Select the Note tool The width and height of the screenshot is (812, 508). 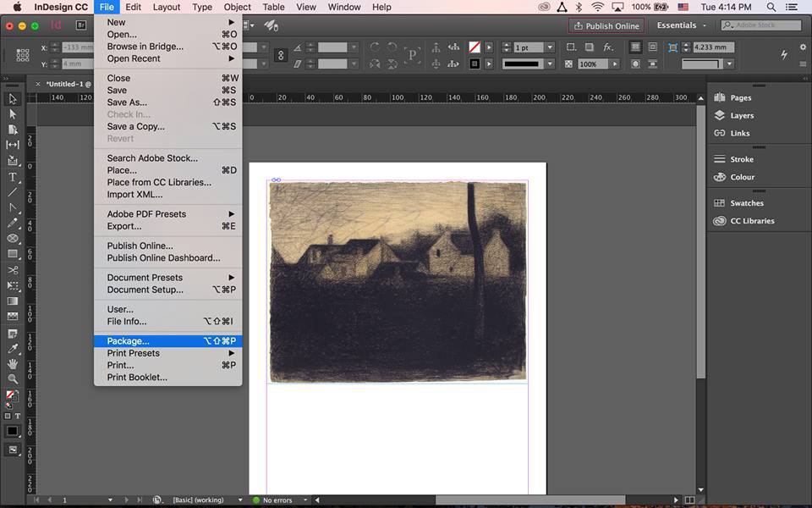click(13, 334)
